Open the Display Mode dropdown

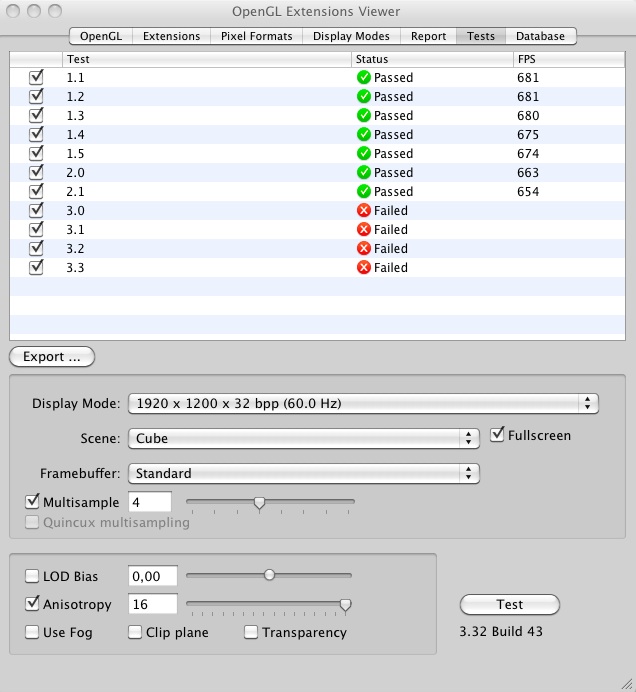pos(363,403)
